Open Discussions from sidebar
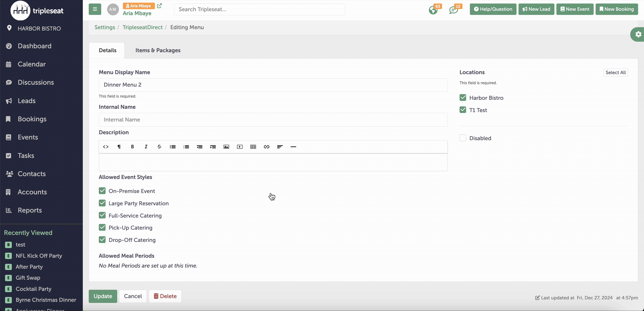 click(x=36, y=82)
